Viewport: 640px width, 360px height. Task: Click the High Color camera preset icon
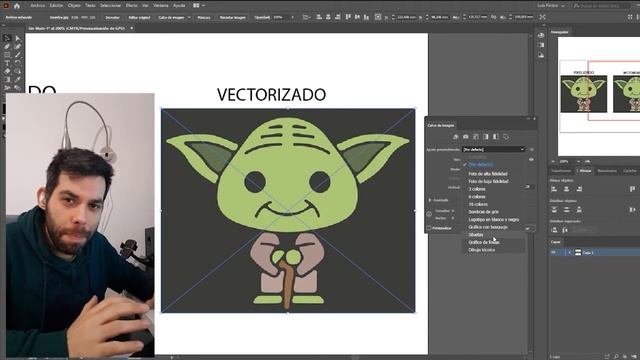[465, 137]
